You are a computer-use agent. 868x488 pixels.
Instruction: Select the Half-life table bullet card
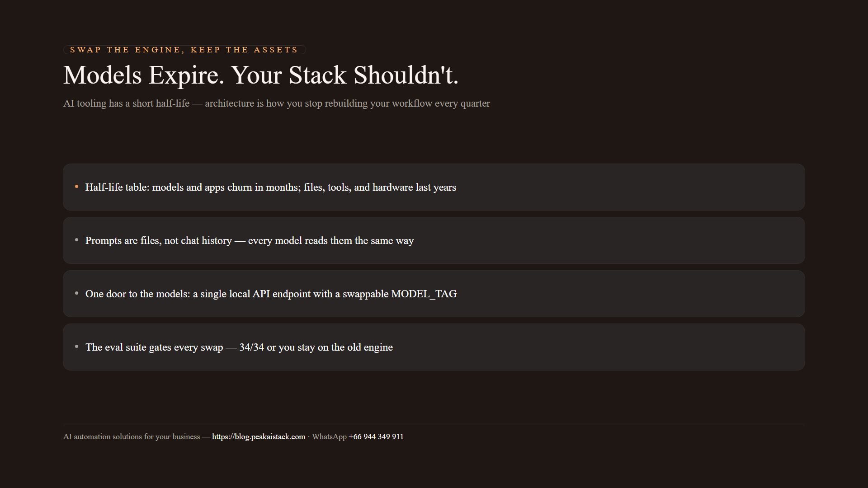(434, 187)
